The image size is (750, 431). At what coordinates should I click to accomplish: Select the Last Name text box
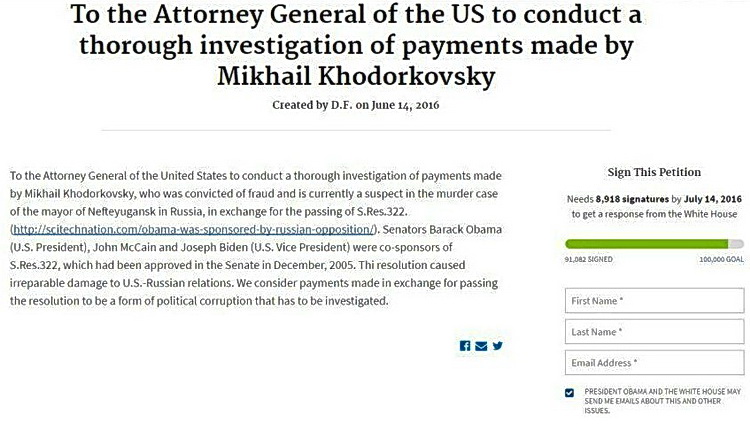coord(654,332)
